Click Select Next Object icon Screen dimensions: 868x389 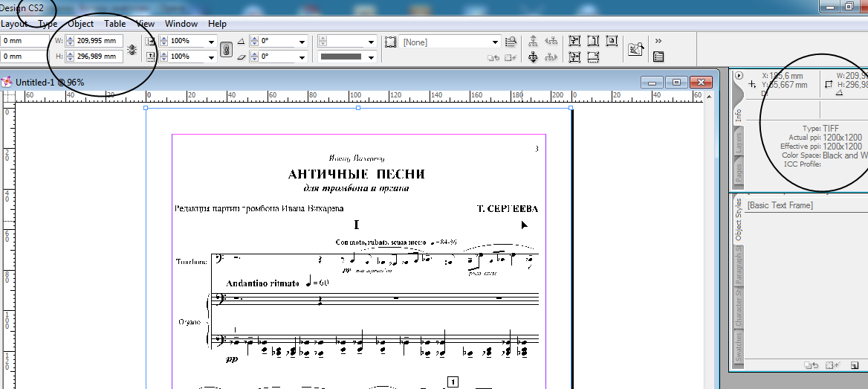click(550, 57)
